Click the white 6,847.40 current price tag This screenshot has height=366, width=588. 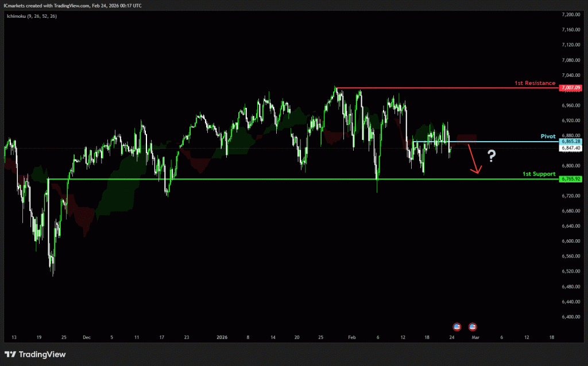[x=571, y=148]
